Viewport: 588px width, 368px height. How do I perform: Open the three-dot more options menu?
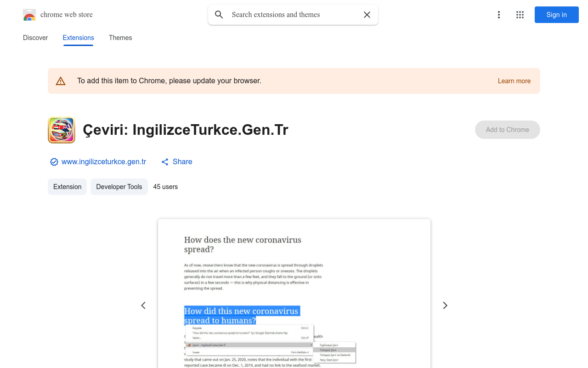(499, 15)
